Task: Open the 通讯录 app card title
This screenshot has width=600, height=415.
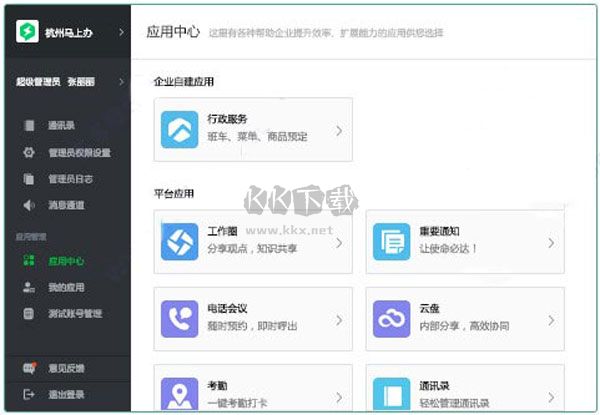Action: 434,386
